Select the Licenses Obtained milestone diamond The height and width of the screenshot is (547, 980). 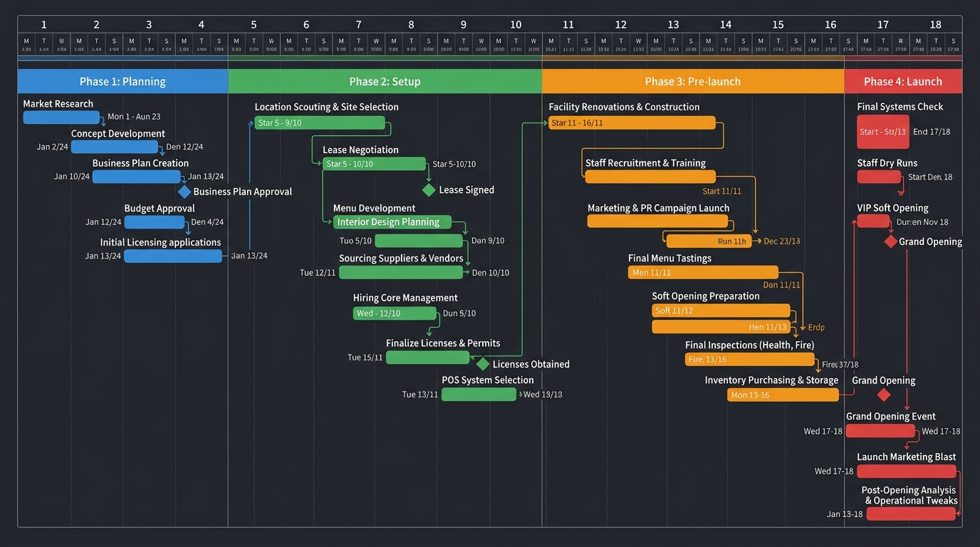point(482,363)
